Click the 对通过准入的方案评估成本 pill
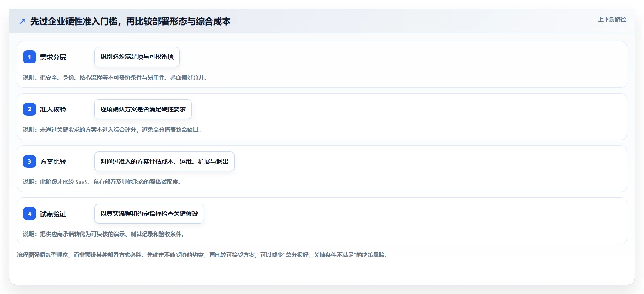Screen dimensions: 644x294 (x=164, y=161)
